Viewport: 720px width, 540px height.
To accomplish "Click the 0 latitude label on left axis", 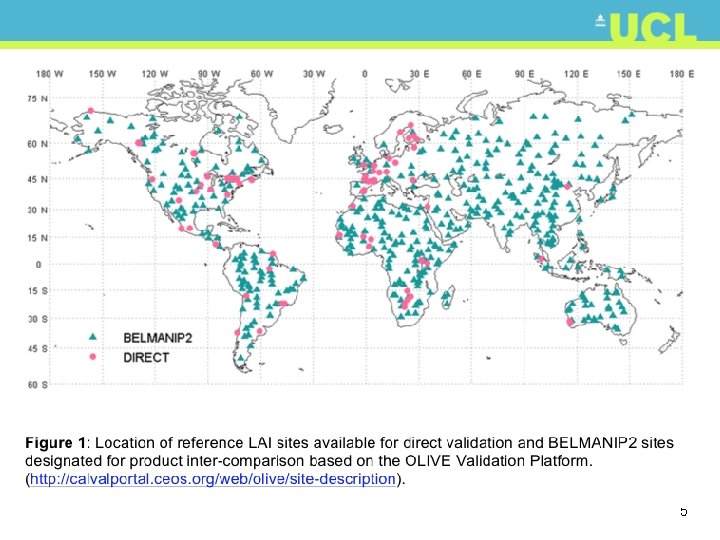I will (39, 265).
